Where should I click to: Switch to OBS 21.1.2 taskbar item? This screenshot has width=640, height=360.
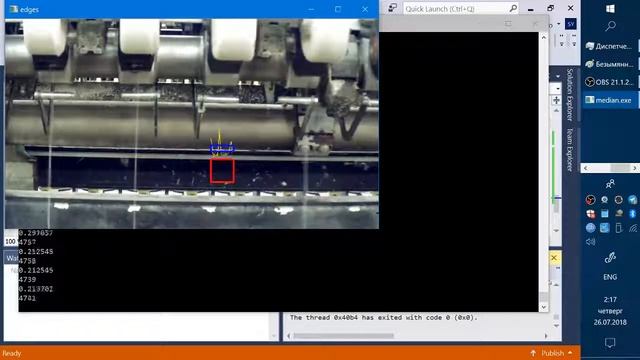[609, 82]
